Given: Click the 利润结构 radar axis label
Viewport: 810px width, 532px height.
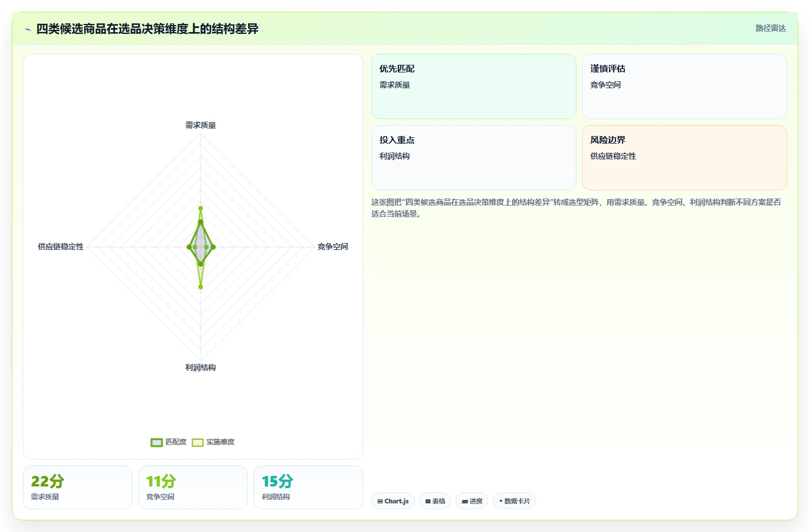Looking at the screenshot, I should (200, 367).
